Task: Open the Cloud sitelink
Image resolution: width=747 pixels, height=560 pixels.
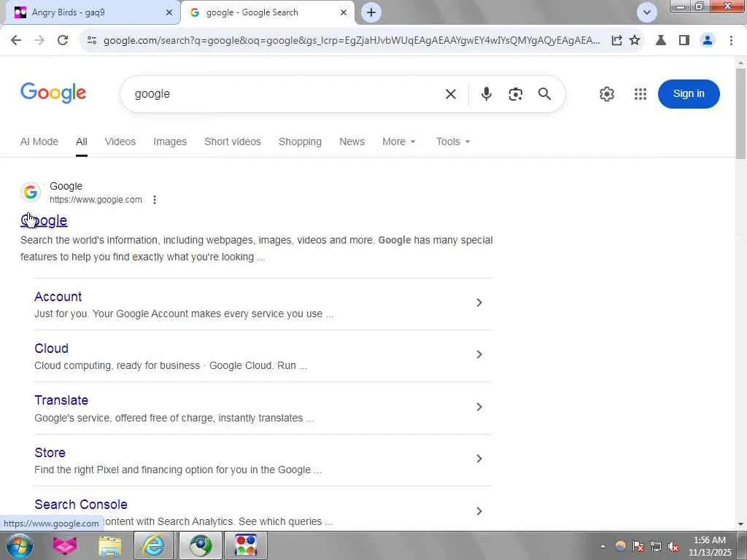Action: coord(52,349)
